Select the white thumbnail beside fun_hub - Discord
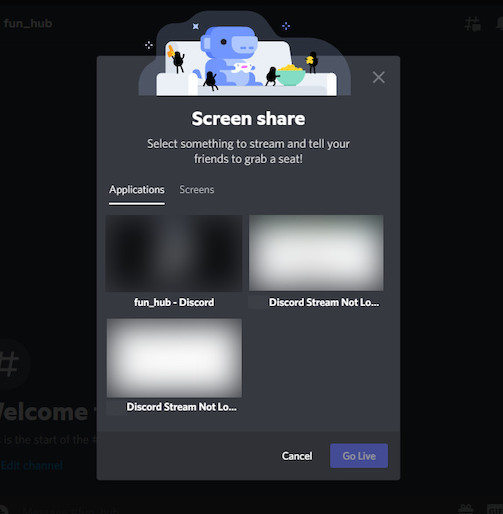This screenshot has height=514, width=503. pos(316,253)
